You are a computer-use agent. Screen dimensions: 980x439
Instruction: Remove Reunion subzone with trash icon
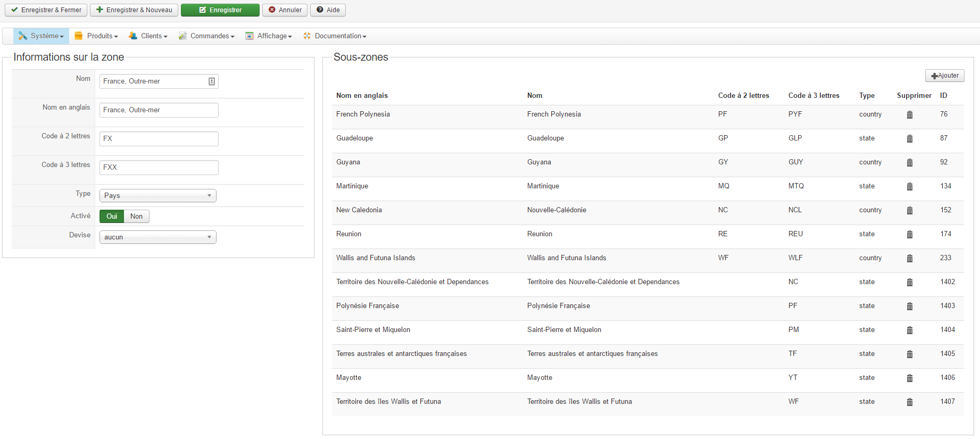910,235
